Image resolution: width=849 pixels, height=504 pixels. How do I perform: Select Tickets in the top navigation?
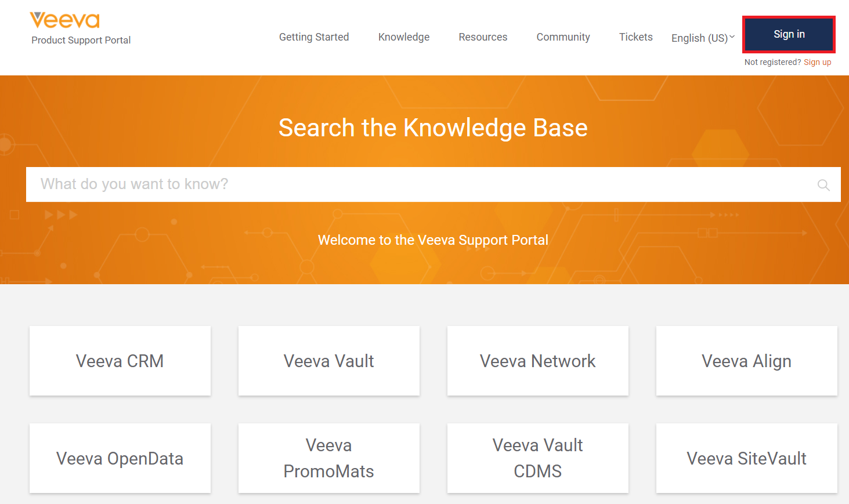coord(635,37)
